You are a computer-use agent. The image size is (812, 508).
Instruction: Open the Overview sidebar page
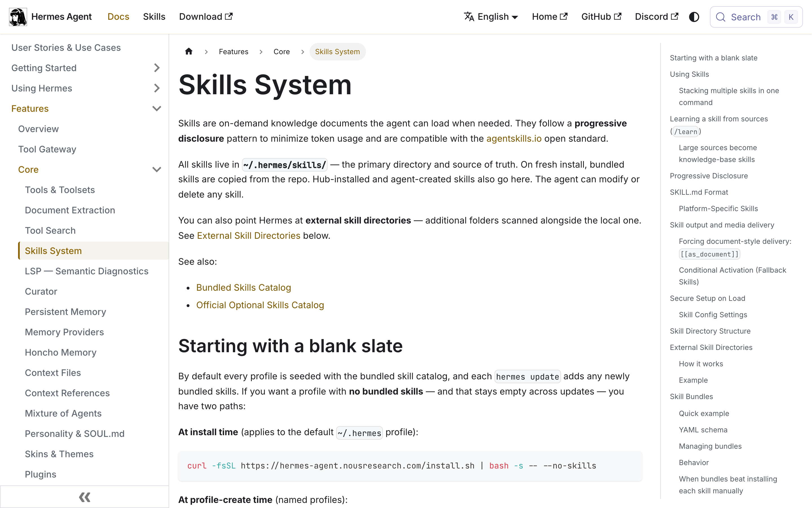click(x=38, y=129)
